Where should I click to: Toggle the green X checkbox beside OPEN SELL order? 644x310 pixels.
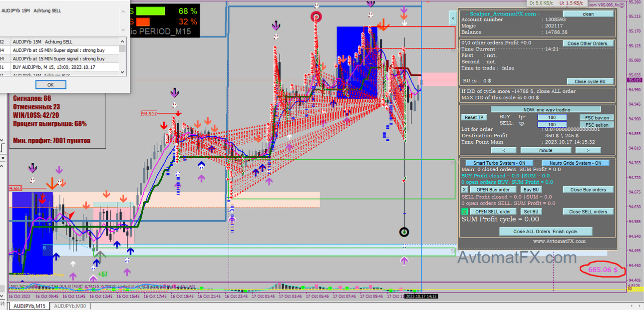[x=465, y=212]
